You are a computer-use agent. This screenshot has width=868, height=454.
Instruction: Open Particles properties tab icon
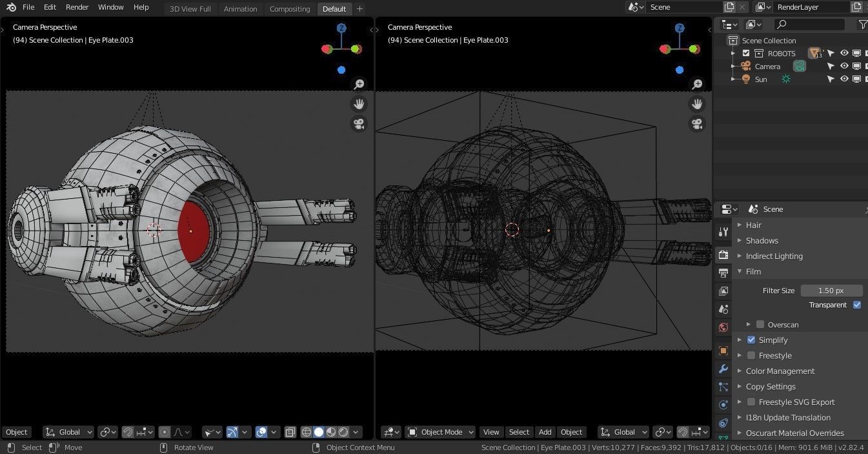pos(723,387)
